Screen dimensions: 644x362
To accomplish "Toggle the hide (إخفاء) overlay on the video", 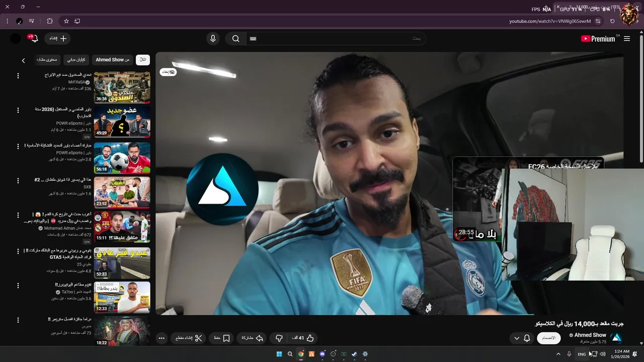I will tap(168, 72).
